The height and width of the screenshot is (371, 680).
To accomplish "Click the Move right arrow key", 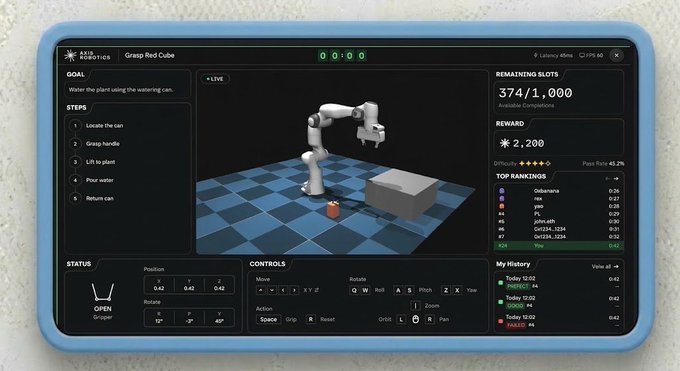I will (x=294, y=290).
